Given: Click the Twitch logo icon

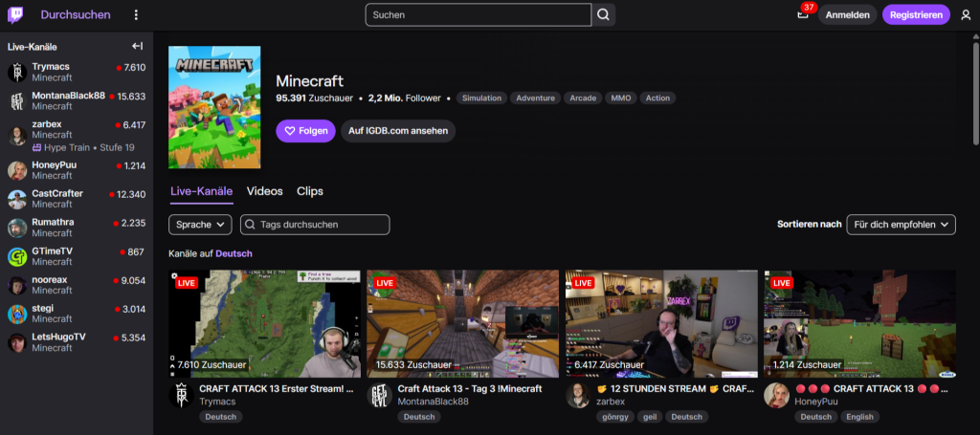Looking at the screenshot, I should (15, 15).
